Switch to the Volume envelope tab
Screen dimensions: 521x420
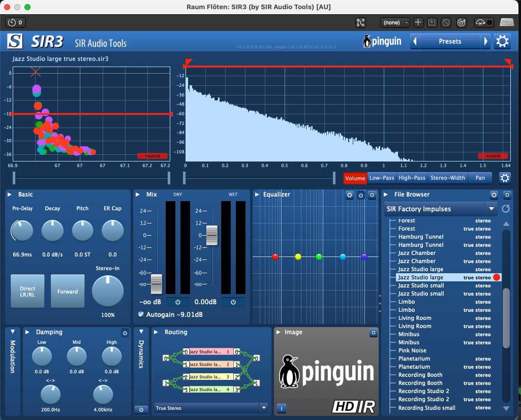tap(355, 178)
